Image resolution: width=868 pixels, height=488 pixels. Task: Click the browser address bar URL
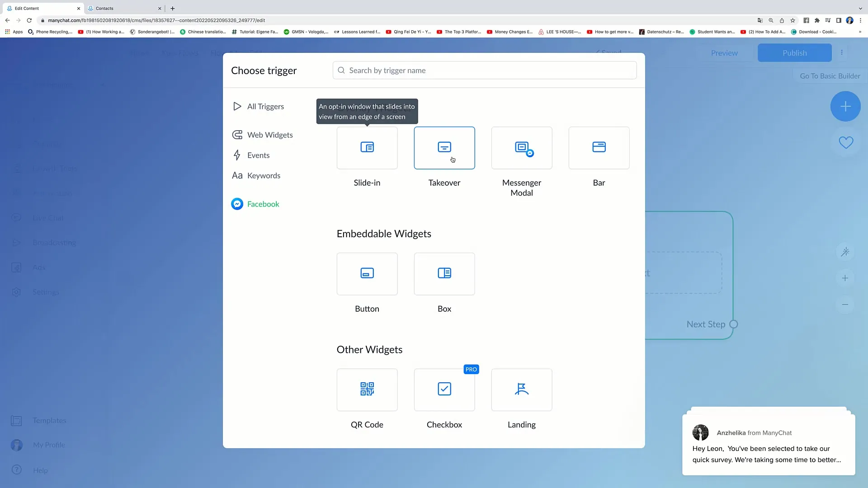[x=156, y=20]
